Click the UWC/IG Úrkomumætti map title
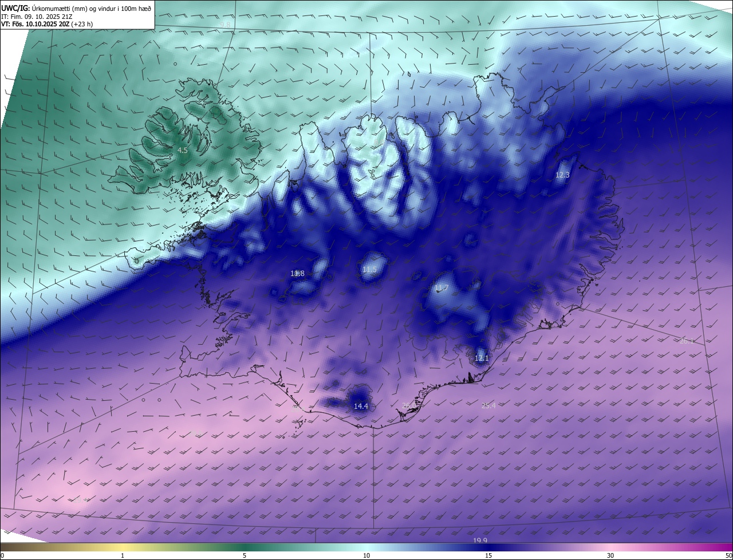The height and width of the screenshot is (560, 733). point(76,8)
